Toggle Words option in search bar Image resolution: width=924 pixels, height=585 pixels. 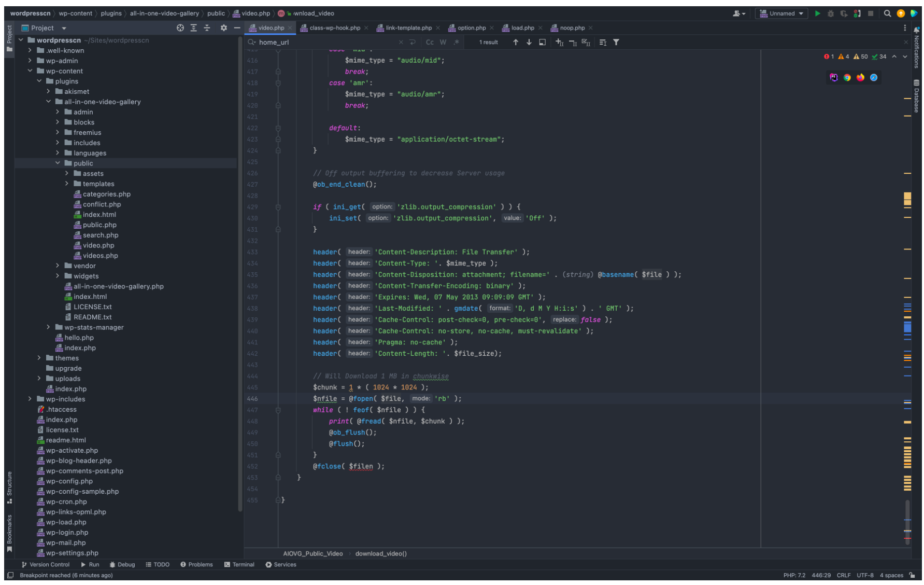(443, 43)
